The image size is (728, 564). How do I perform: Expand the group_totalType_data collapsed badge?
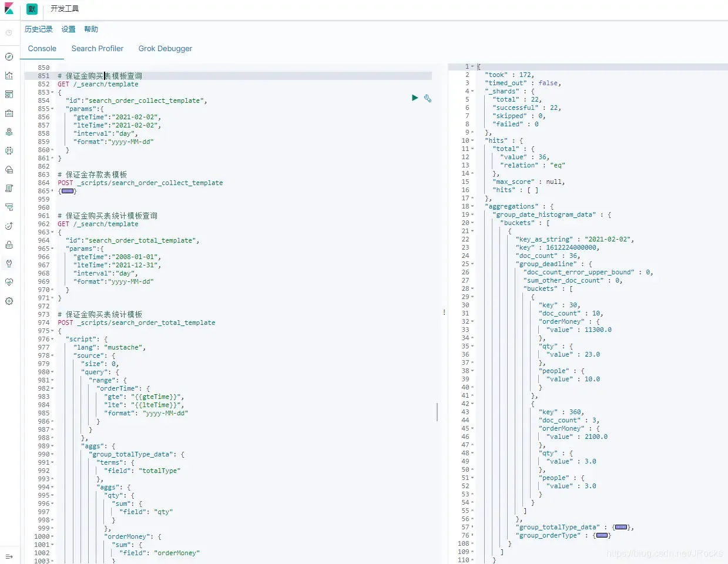(x=621, y=527)
